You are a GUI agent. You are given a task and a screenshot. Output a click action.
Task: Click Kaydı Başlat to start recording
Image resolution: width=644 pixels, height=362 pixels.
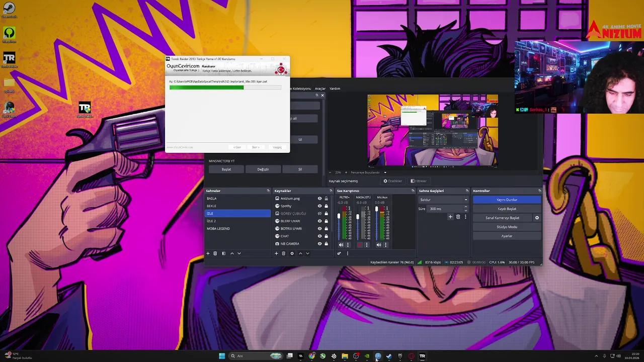[x=507, y=209]
